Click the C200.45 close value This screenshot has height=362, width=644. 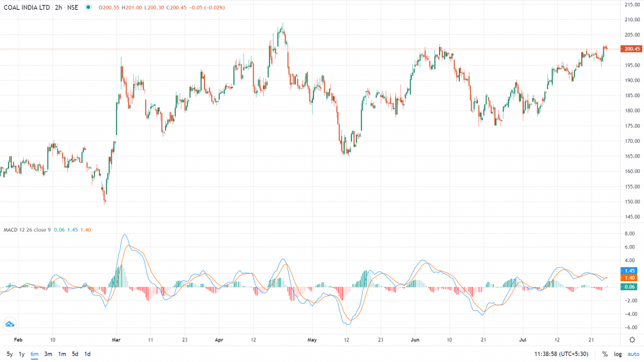(x=176, y=7)
